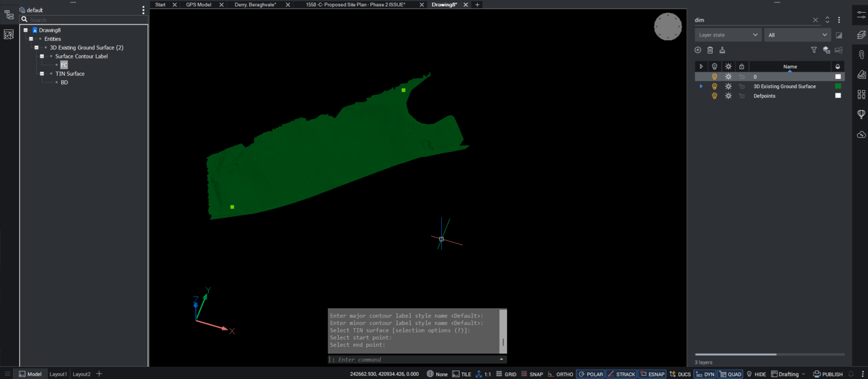Screen dimensions: 868x379
Task: Open the Layers panel from right sidebar
Action: [861, 35]
